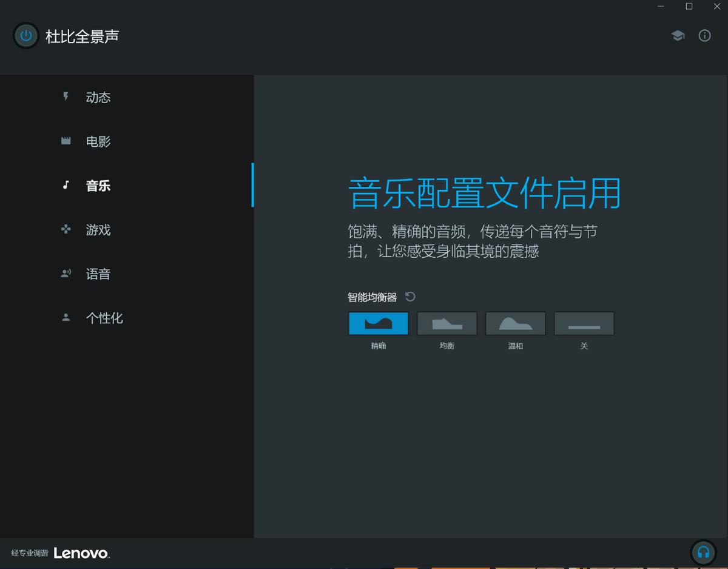Click the Lenovo logo
728x569 pixels.
[x=82, y=553]
